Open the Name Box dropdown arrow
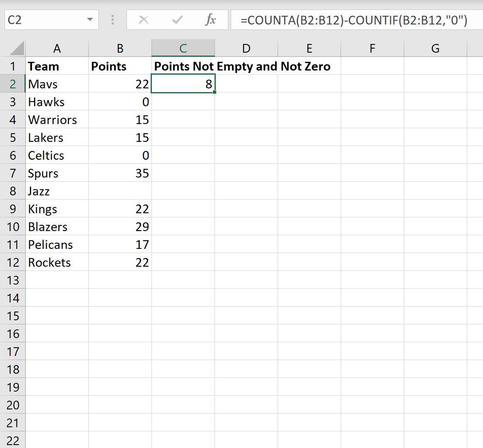 coord(90,20)
